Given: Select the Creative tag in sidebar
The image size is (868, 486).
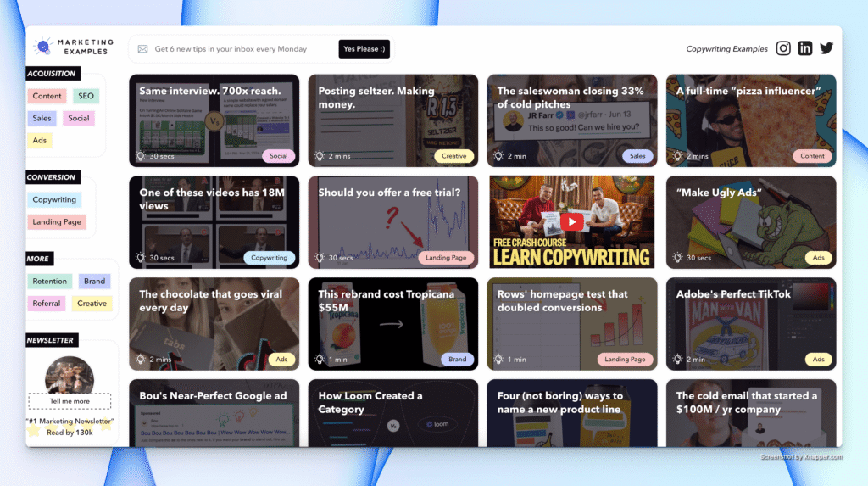Looking at the screenshot, I should point(92,303).
